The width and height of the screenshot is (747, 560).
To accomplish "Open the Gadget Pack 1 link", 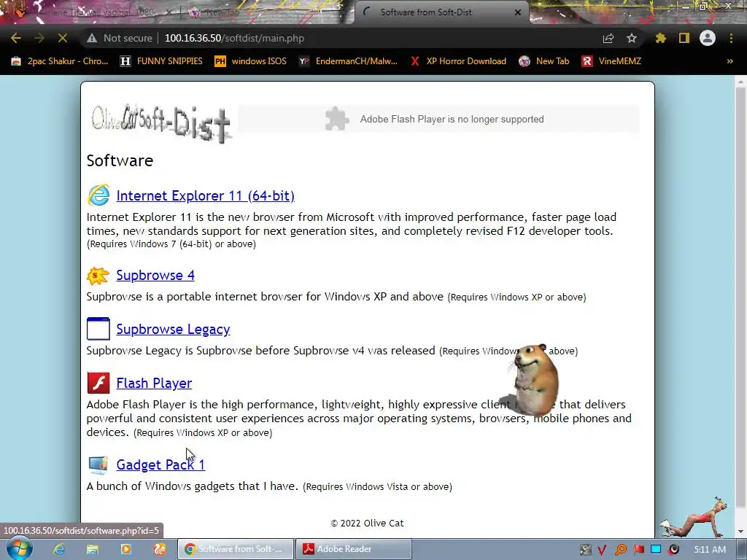I will pyautogui.click(x=160, y=464).
